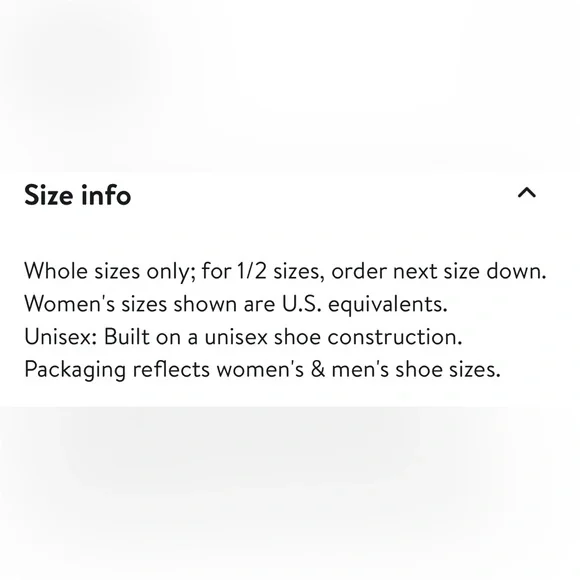Click the word "construction."
580x580 pixels.
click(x=395, y=337)
